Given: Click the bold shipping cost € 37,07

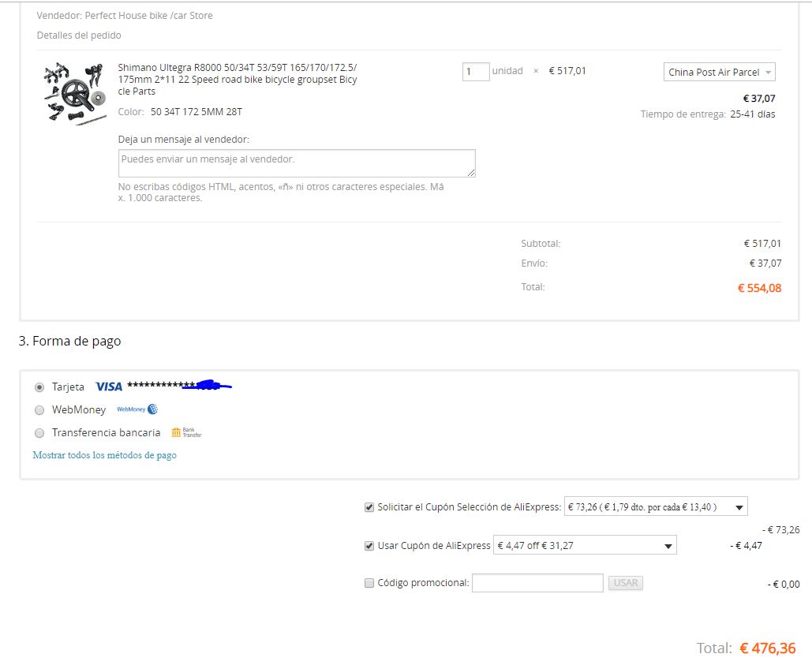Looking at the screenshot, I should click(759, 99).
